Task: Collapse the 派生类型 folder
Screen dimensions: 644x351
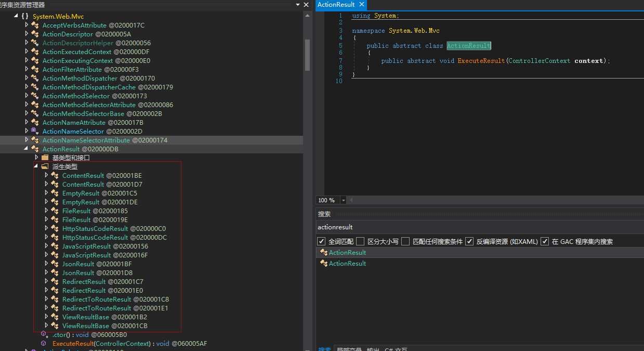Action: tap(36, 166)
